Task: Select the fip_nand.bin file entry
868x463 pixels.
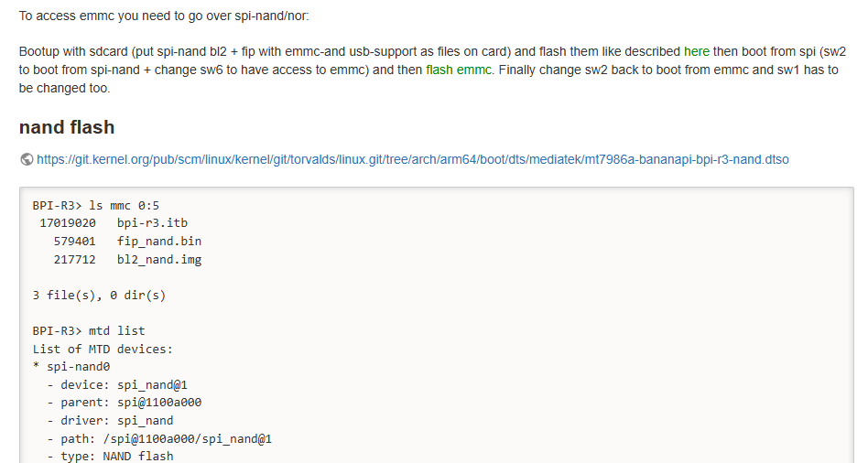Action: tap(127, 242)
